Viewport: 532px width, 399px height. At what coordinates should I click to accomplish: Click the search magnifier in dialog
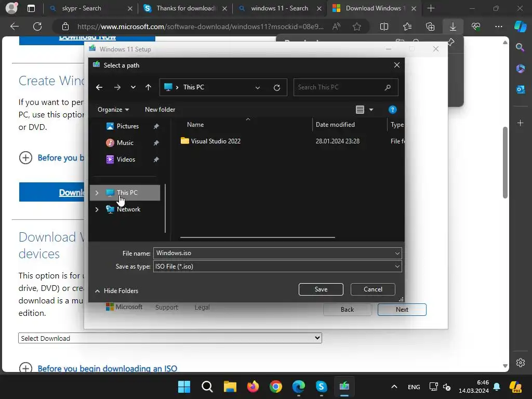(x=388, y=87)
